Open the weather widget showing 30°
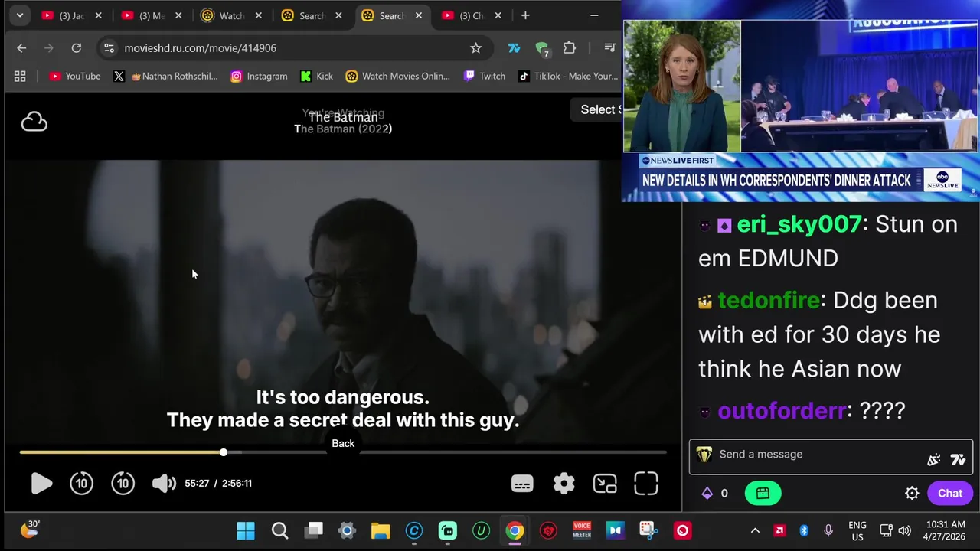The image size is (980, 551). (x=30, y=529)
